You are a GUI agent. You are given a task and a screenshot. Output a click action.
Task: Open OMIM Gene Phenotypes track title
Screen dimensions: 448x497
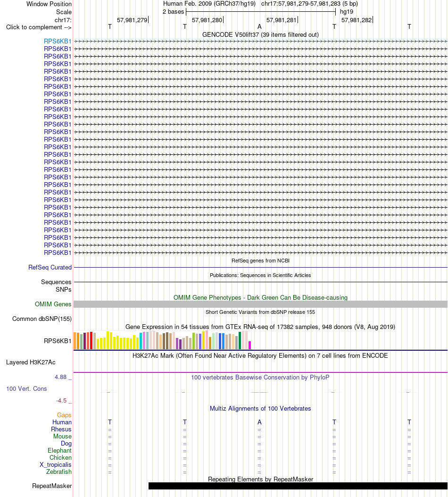260,298
